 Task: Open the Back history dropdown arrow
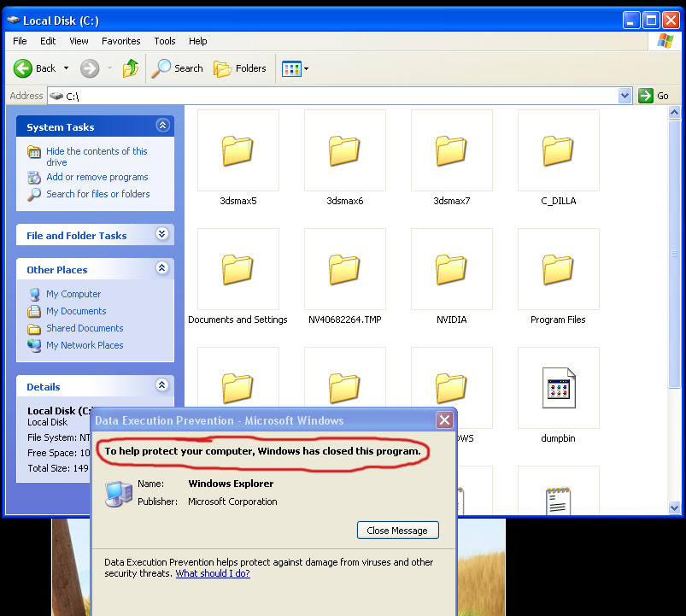(66, 68)
